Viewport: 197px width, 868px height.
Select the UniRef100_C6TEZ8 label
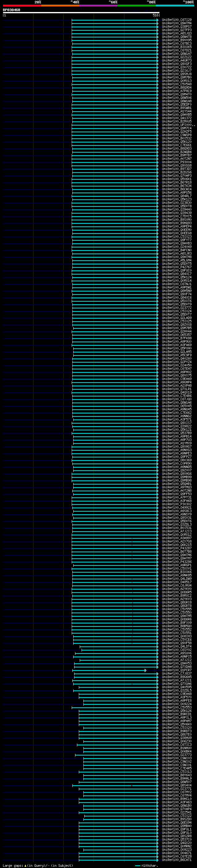tap(177, 856)
